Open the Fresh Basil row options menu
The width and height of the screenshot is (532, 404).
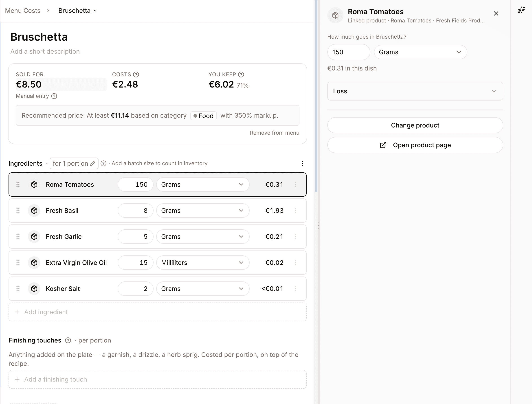pos(295,211)
